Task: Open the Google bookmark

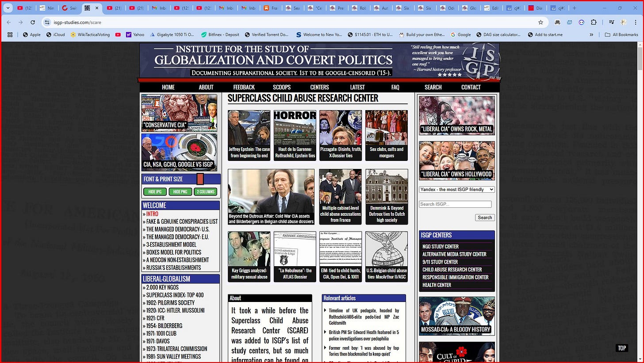Action: 460,34
